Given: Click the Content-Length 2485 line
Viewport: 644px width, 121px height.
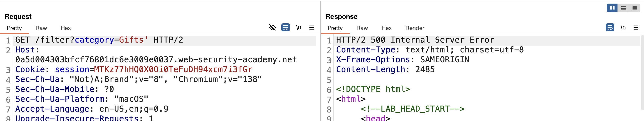Looking at the screenshot, I should coord(385,69).
